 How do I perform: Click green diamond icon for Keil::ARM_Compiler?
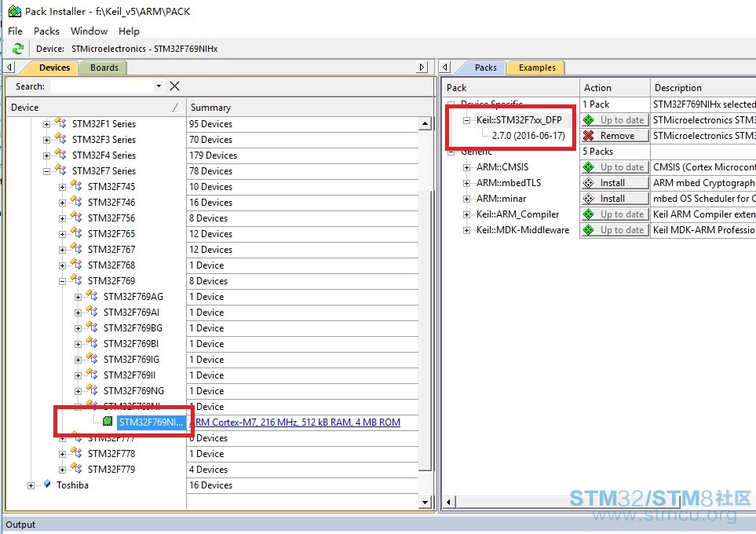[589, 214]
